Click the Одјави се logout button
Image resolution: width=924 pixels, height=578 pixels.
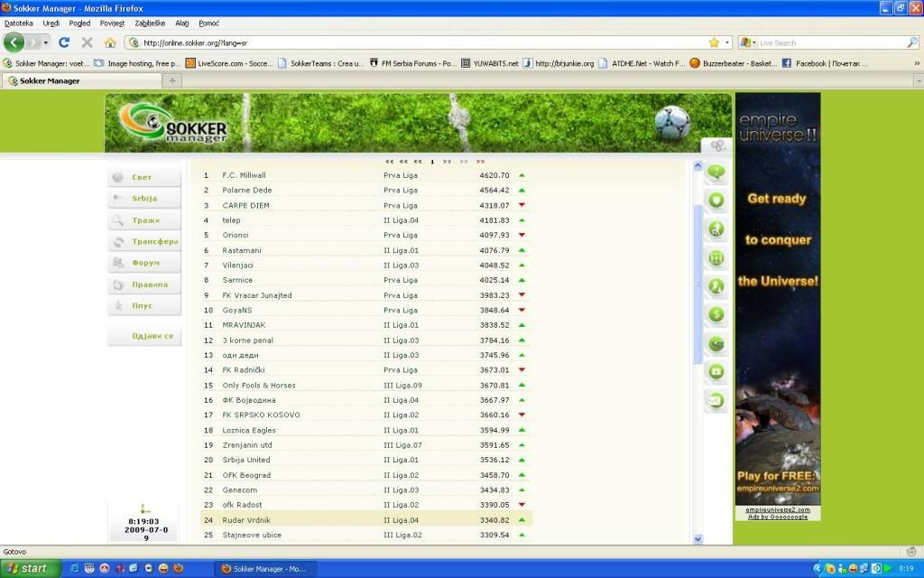(144, 336)
